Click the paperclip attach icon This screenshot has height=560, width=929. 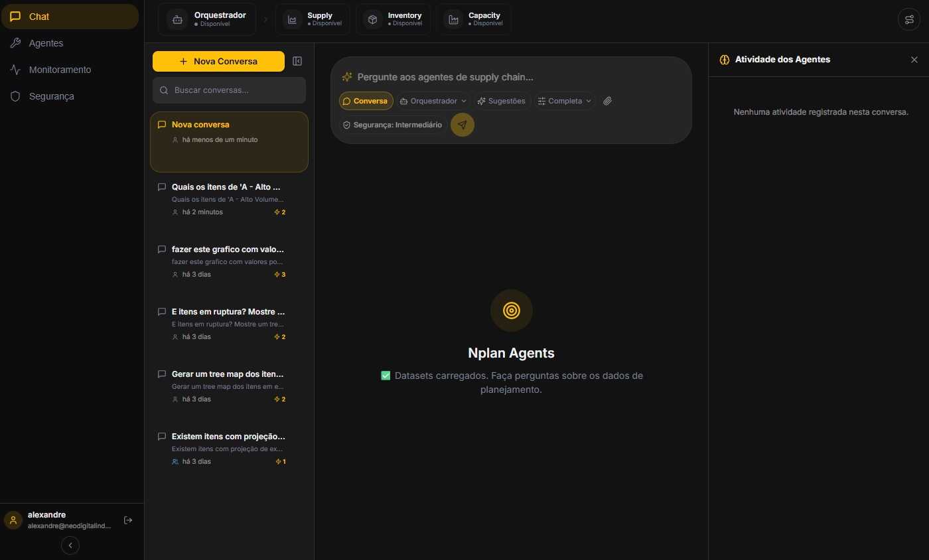607,101
